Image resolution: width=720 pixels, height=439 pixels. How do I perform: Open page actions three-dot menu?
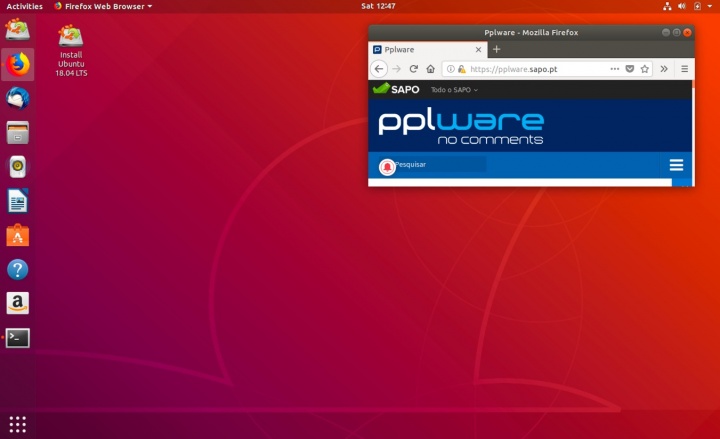[615, 69]
